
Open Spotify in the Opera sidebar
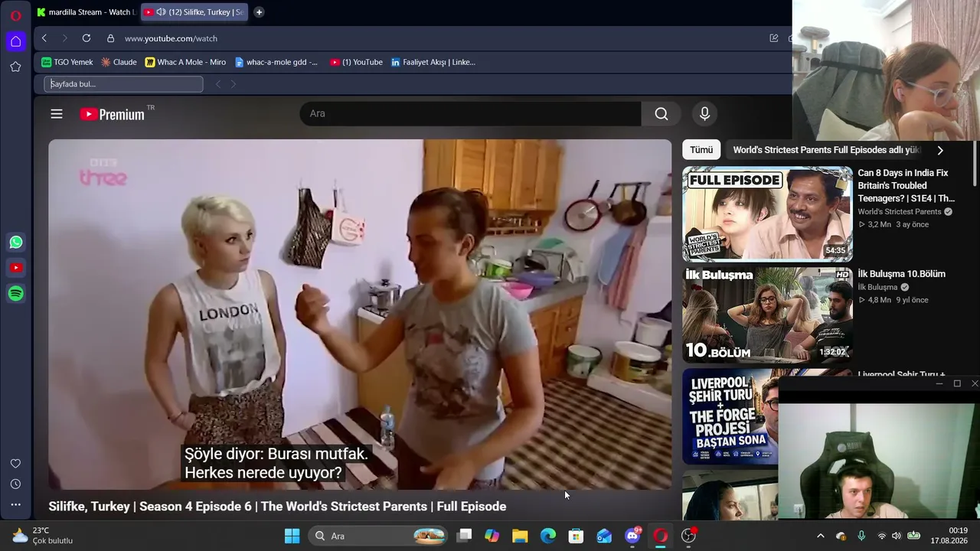pyautogui.click(x=16, y=294)
